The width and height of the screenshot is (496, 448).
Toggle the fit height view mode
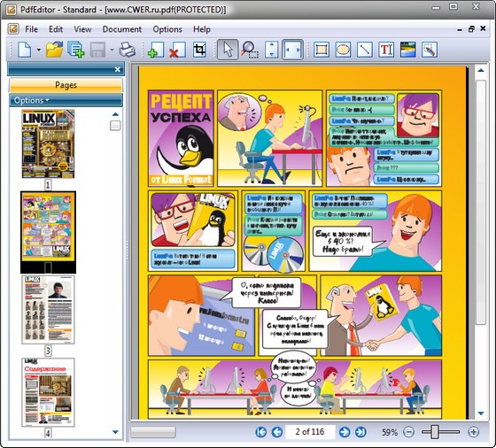tap(271, 50)
